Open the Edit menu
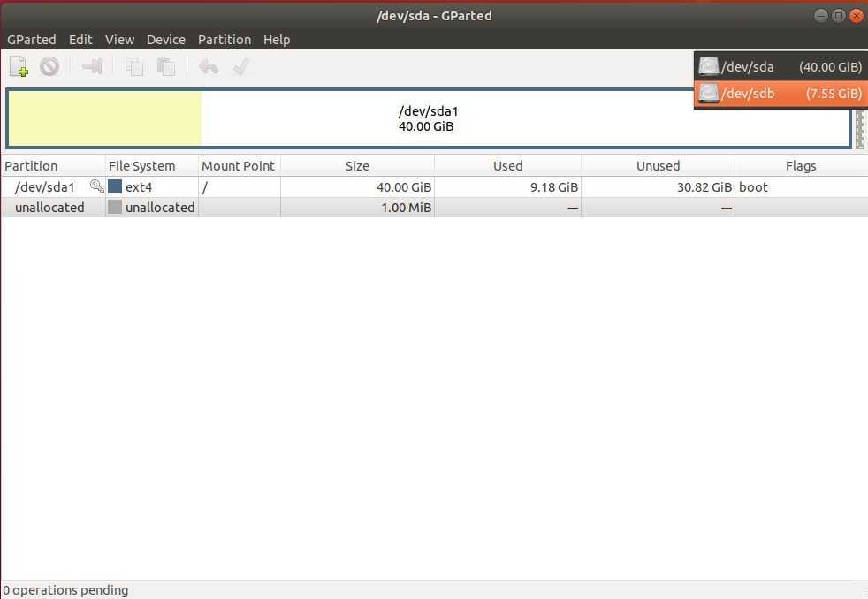 80,40
